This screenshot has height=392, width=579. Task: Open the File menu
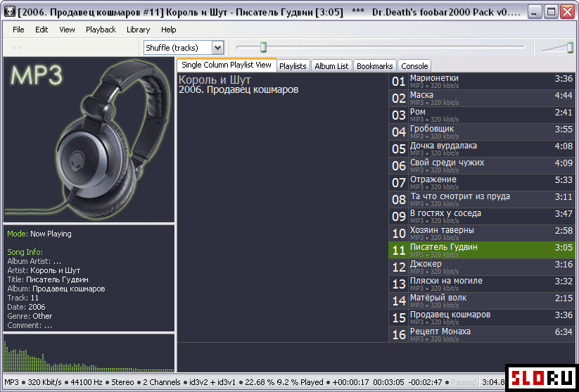[x=18, y=30]
